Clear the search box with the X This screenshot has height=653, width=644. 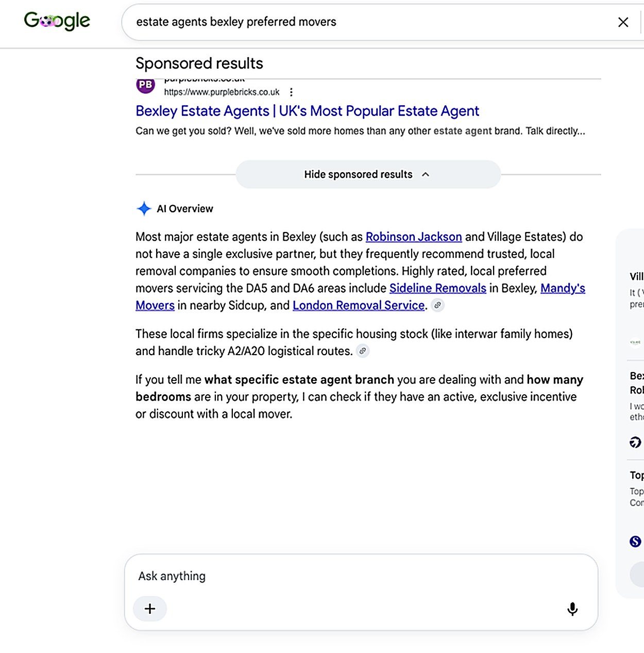point(623,22)
